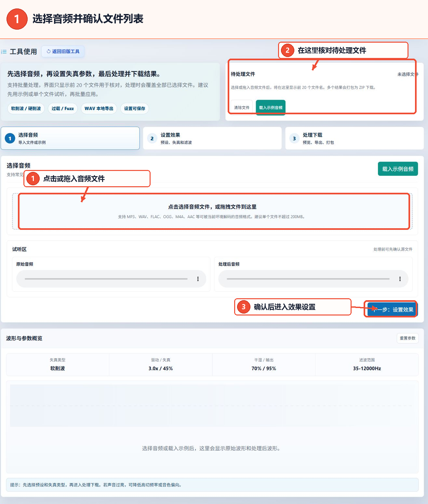The width and height of the screenshot is (428, 504).
Task: Click the 设置可保存 tag
Action: [135, 108]
